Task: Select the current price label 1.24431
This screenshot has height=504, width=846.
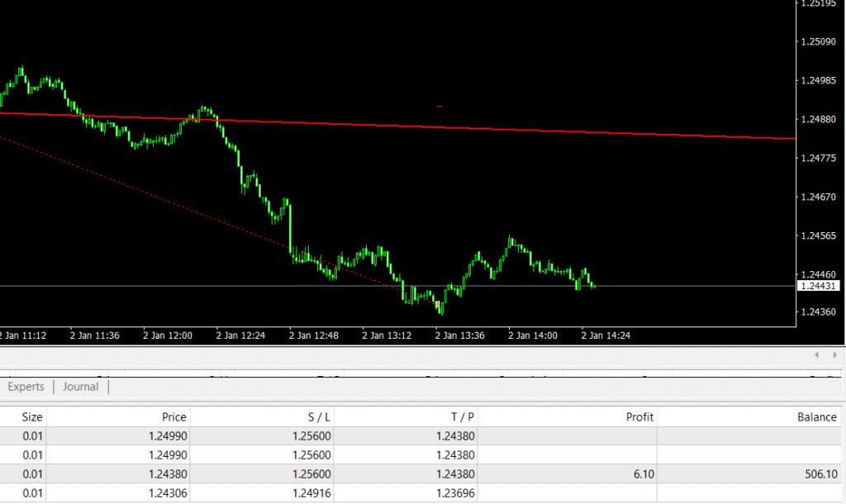Action: click(818, 286)
